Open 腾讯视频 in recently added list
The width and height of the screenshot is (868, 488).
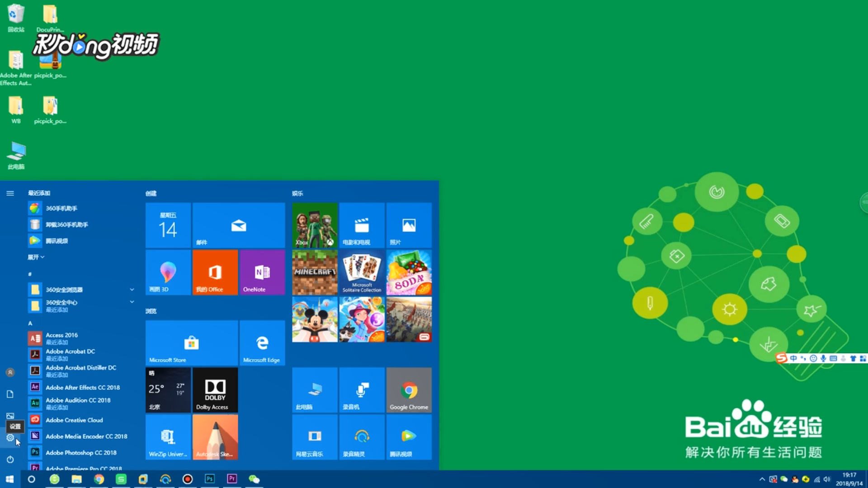click(81, 241)
